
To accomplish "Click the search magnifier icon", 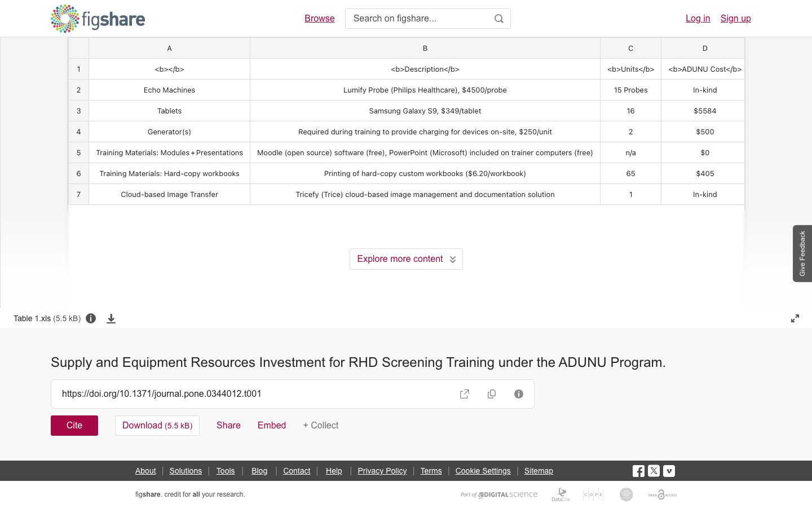I will click(499, 19).
